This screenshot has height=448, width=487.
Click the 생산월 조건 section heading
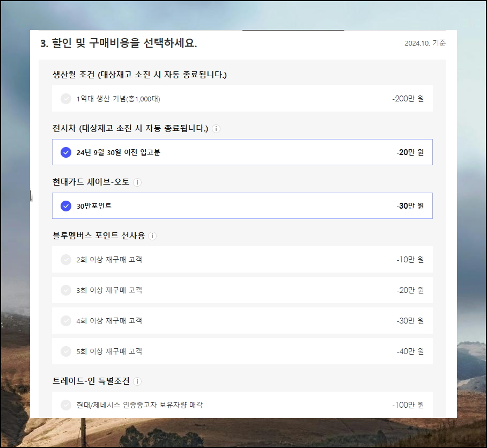click(x=139, y=75)
